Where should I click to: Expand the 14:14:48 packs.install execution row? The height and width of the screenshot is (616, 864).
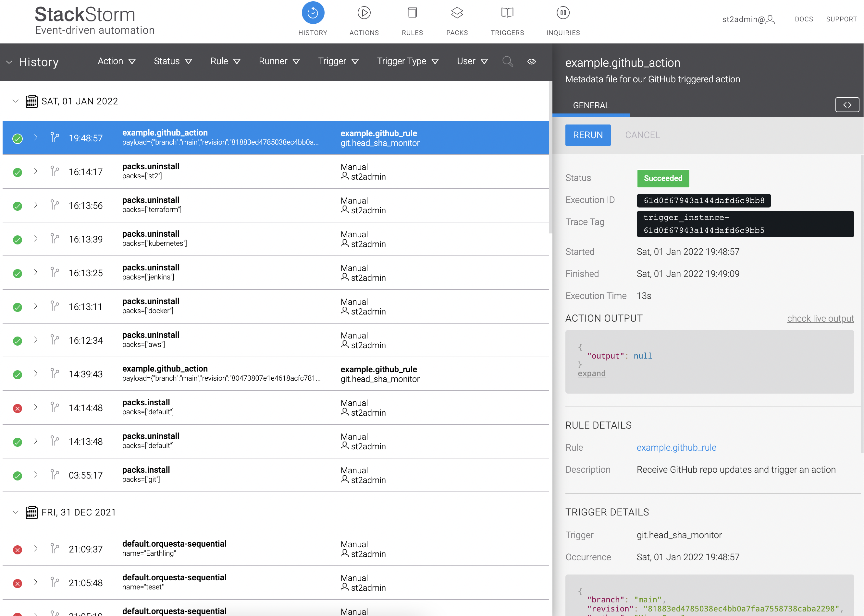(36, 408)
